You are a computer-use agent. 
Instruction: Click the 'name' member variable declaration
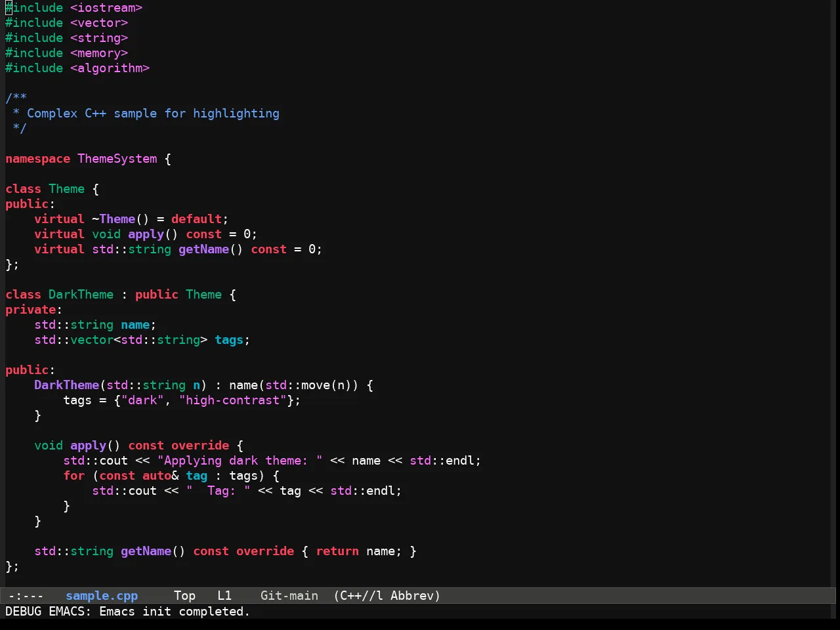coord(135,325)
